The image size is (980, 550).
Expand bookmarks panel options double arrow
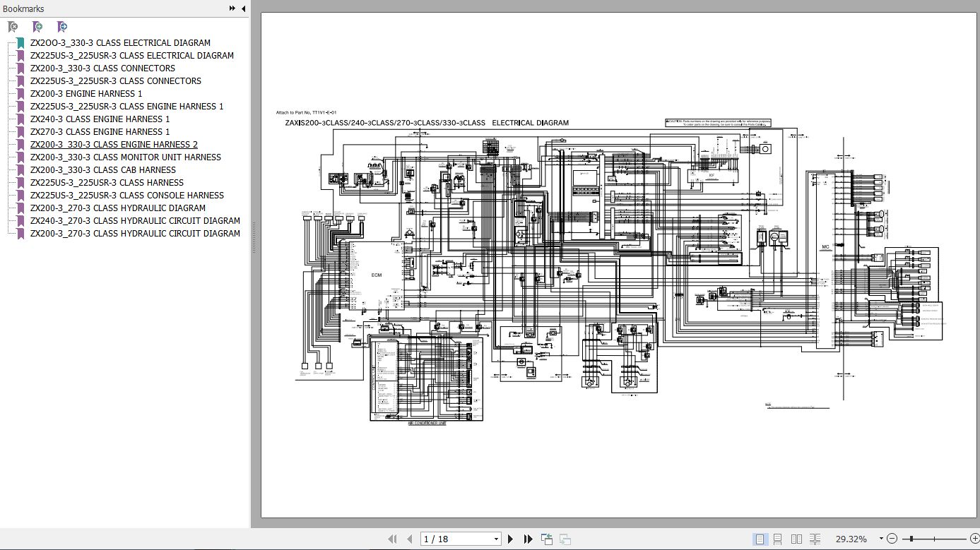(x=232, y=8)
